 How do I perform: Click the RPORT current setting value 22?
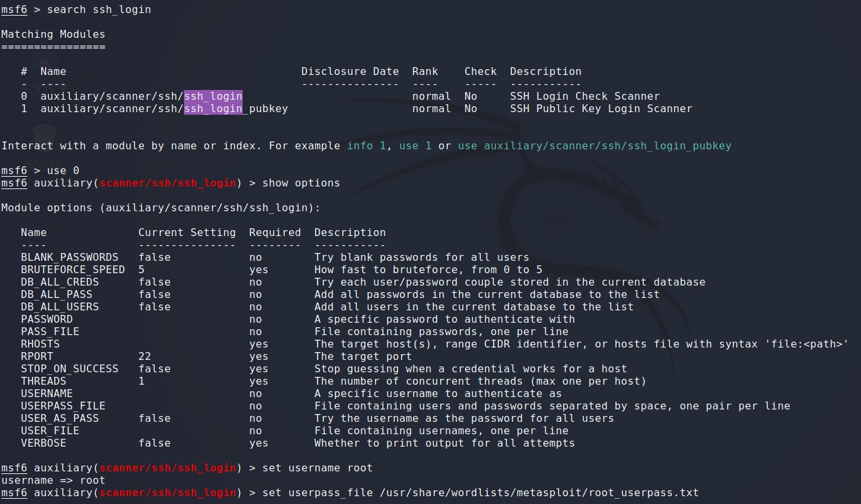[x=145, y=357]
